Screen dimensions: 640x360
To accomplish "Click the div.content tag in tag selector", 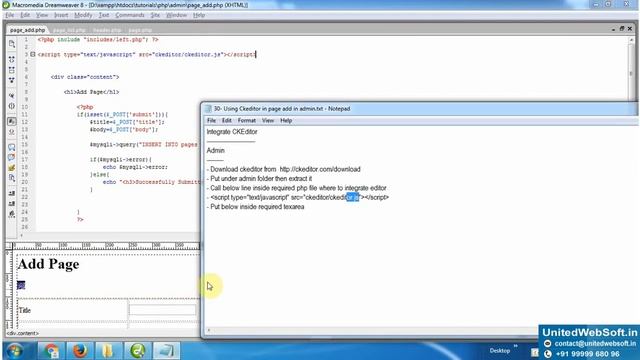I will 22,333.
